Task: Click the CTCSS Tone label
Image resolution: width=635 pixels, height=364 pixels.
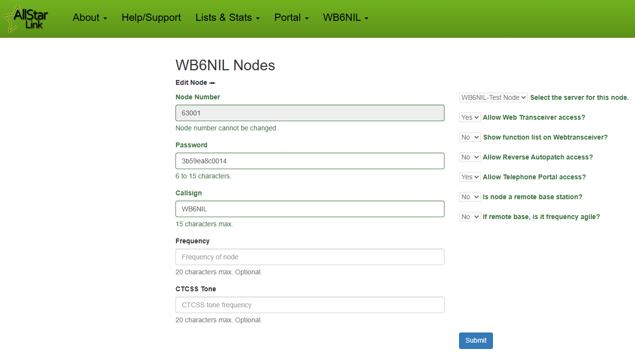Action: tap(196, 289)
